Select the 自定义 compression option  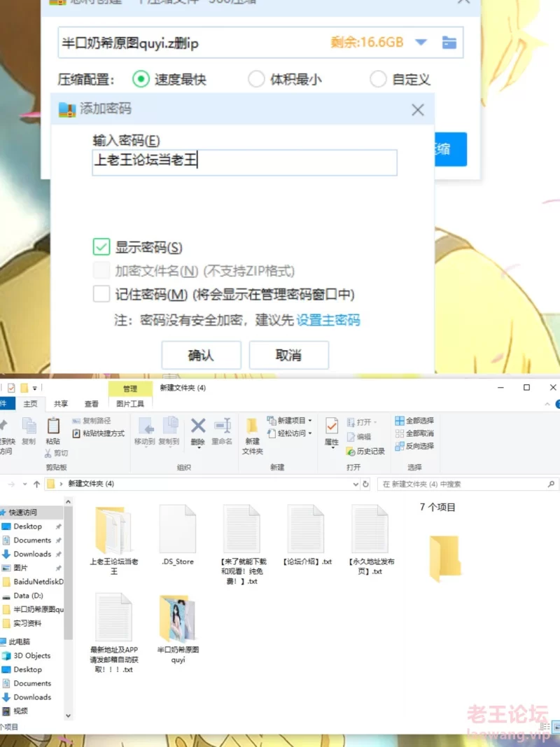[x=400, y=79]
